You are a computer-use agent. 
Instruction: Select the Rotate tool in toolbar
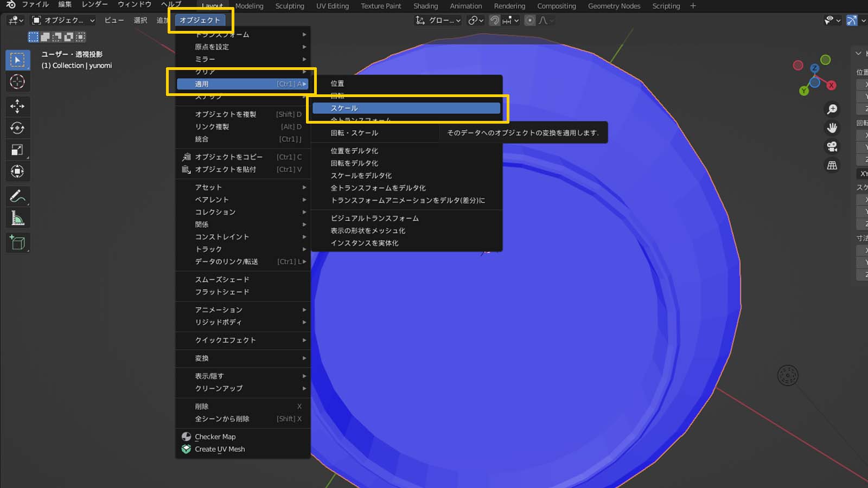(17, 128)
